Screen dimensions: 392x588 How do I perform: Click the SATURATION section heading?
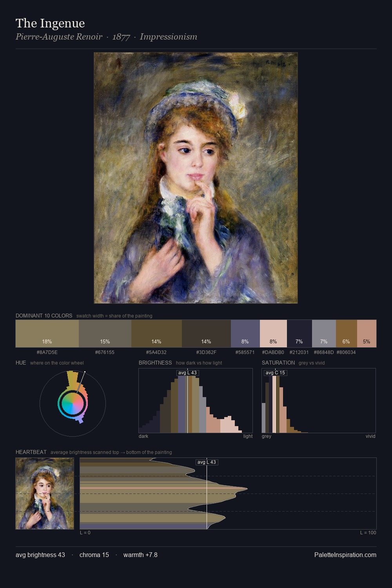[278, 363]
